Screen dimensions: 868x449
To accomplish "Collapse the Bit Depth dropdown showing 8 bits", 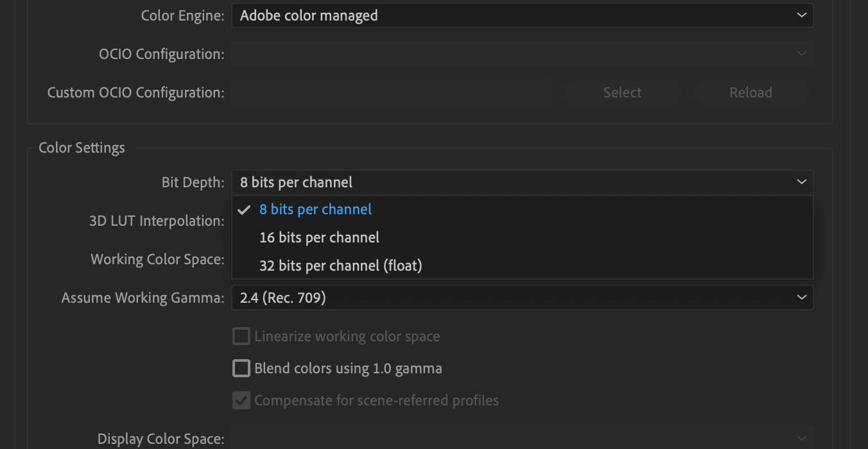I will pyautogui.click(x=521, y=182).
